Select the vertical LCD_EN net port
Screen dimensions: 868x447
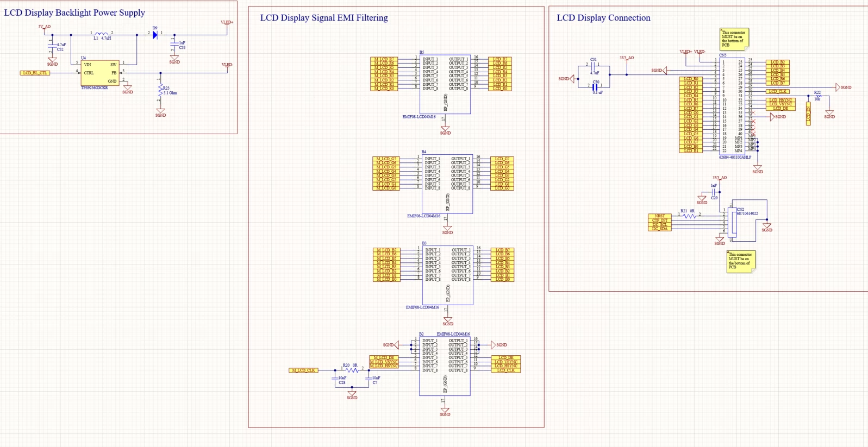coord(808,114)
